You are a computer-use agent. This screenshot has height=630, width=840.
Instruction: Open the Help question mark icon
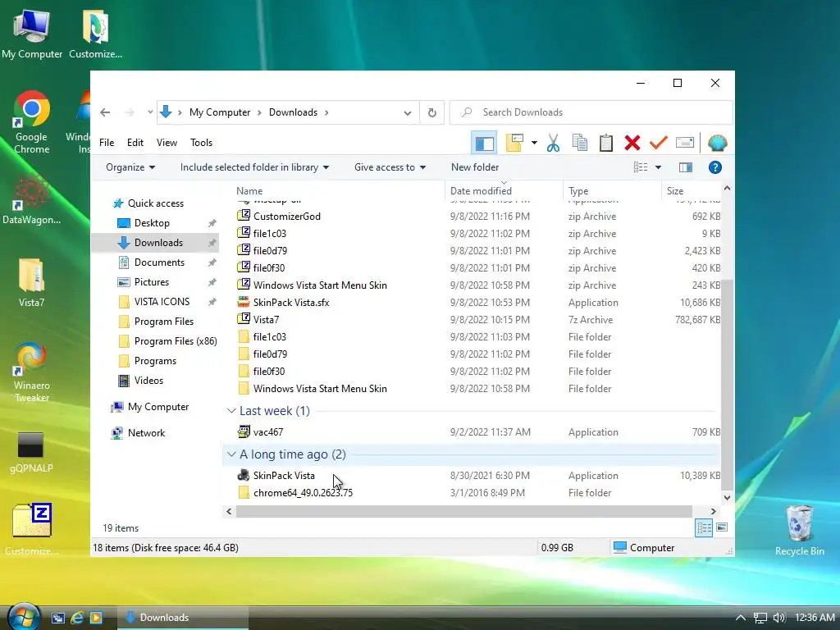pos(714,167)
